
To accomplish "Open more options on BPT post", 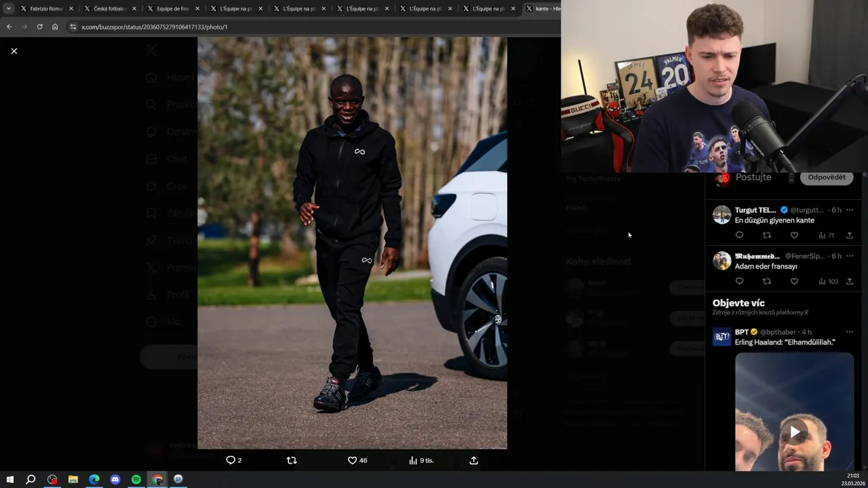I will tap(849, 332).
